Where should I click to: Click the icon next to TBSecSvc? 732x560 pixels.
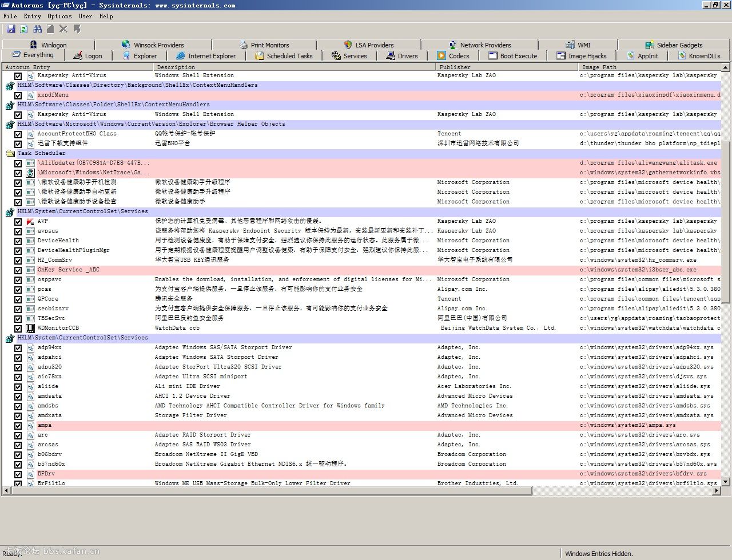(30, 318)
